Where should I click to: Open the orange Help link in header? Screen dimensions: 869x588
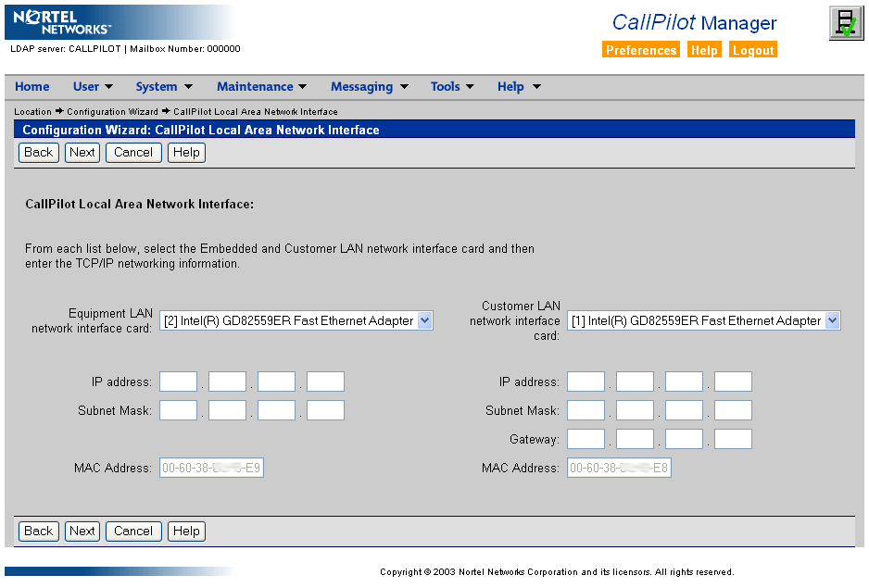704,50
